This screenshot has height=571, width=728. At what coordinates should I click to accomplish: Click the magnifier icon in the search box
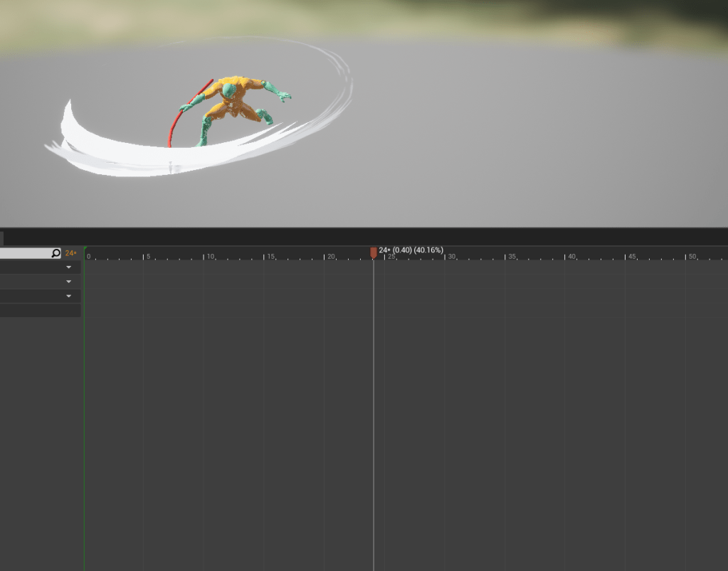[x=56, y=253]
